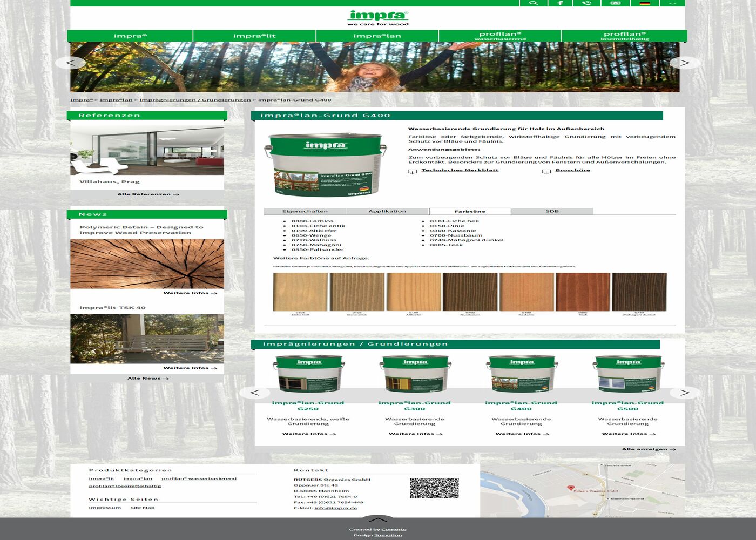
Task: Click Weitere Infos under impra®lit-TSK 40
Action: (190, 368)
